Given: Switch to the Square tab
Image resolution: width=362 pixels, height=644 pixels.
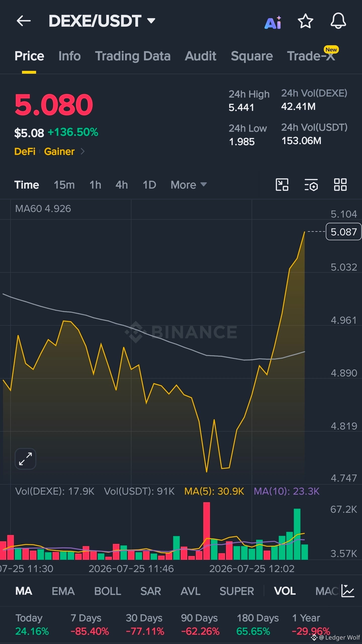Looking at the screenshot, I should tap(252, 56).
